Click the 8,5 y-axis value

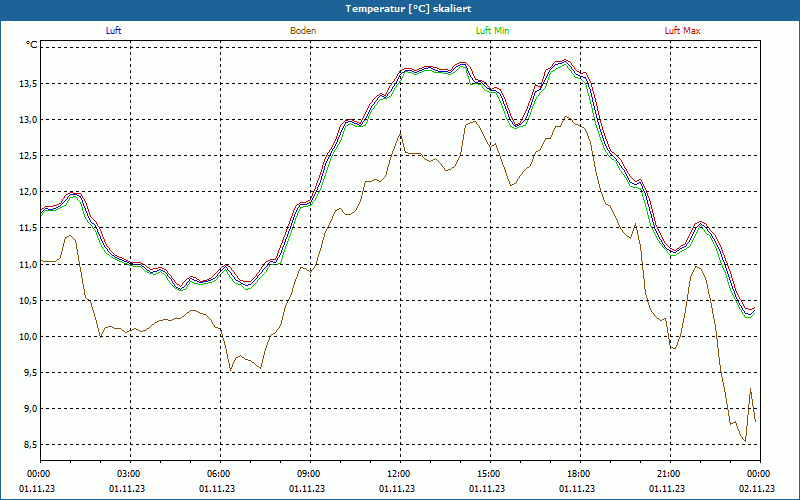pos(31,445)
